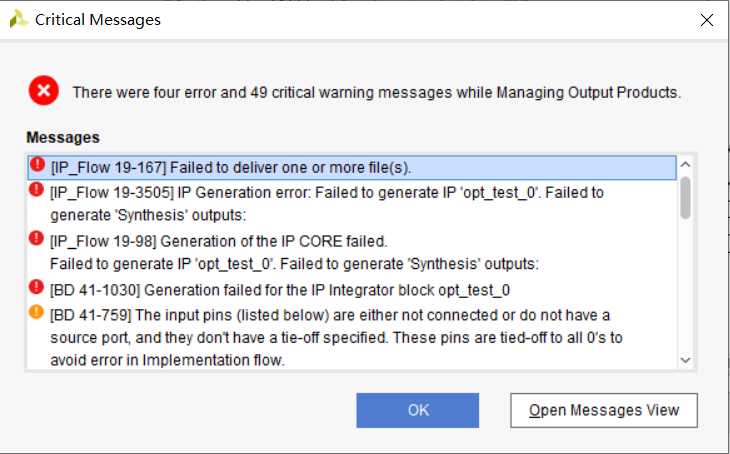Screen dimensions: 730x454
Task: Click the Messages section heading
Action: [x=63, y=137]
